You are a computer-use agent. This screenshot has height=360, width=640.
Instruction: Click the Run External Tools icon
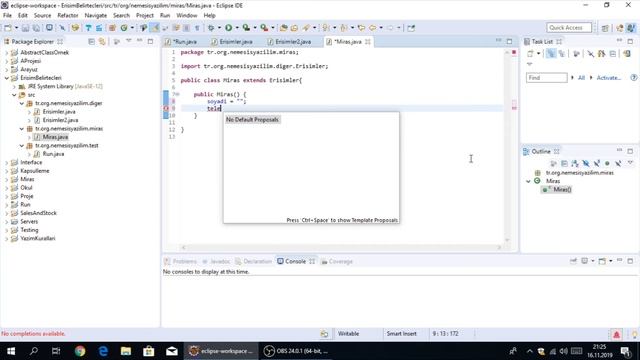pyautogui.click(x=264, y=28)
